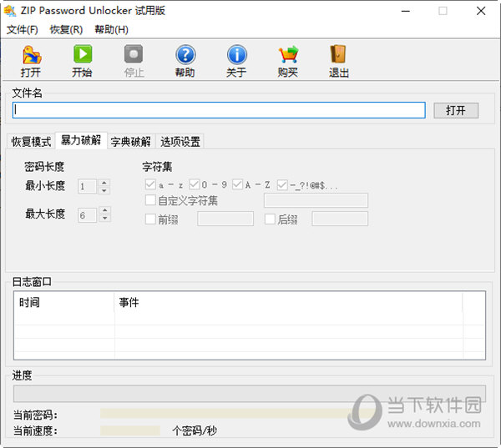Toggle the special symbols -_?!@#$ checkbox

click(x=282, y=185)
